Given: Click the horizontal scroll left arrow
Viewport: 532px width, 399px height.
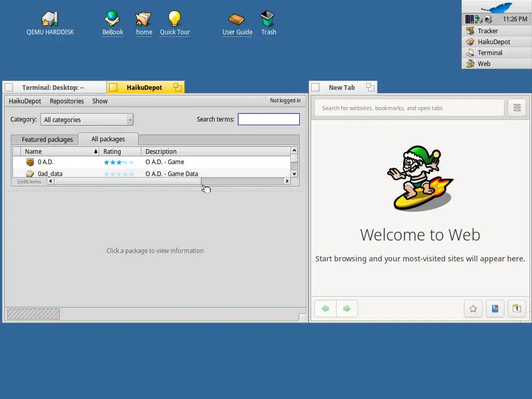Looking at the screenshot, I should 50,181.
